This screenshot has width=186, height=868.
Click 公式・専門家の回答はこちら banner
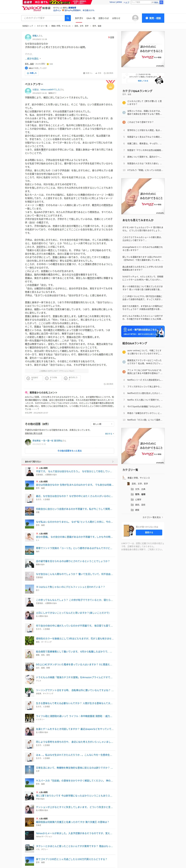143,331
